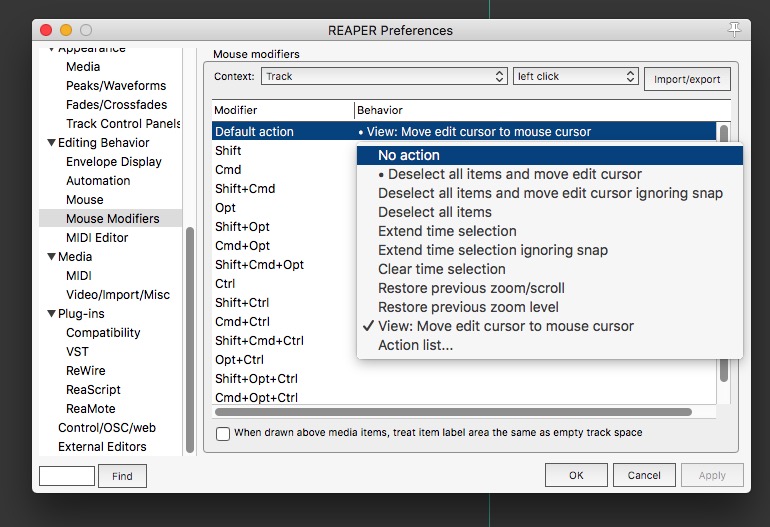Viewport: 770px width, 527px height.
Task: Choose No action from the popup menu
Action: coord(409,155)
